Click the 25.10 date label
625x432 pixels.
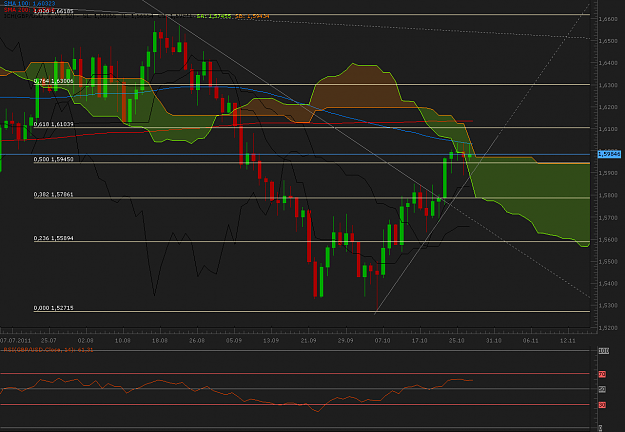coord(457,341)
